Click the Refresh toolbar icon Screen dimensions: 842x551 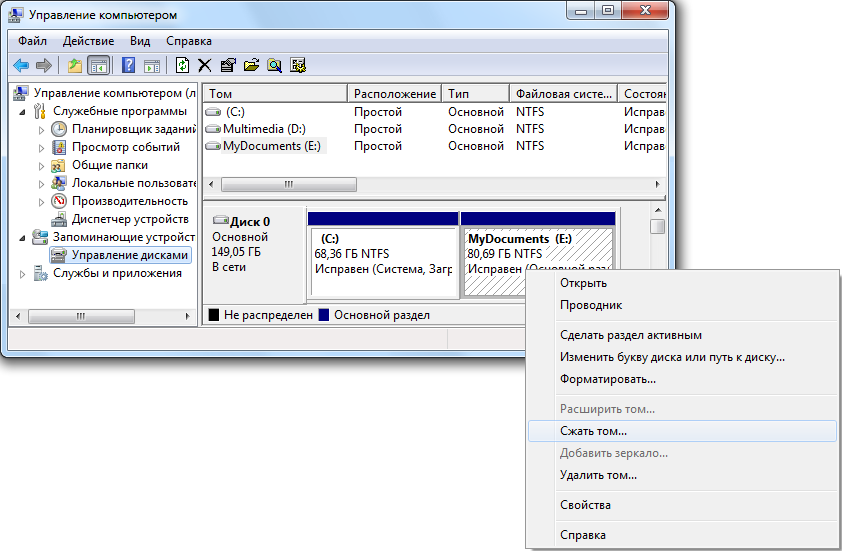click(x=182, y=66)
